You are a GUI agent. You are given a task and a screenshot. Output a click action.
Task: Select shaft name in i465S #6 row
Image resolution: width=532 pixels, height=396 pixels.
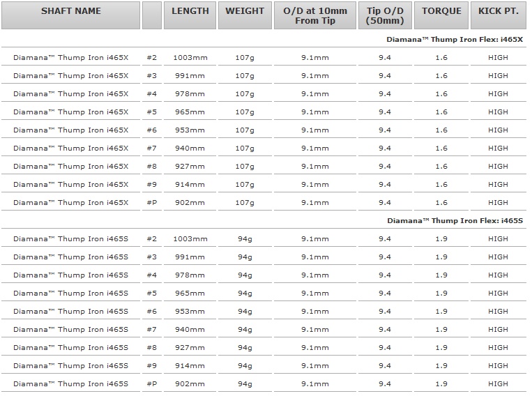[71, 312]
